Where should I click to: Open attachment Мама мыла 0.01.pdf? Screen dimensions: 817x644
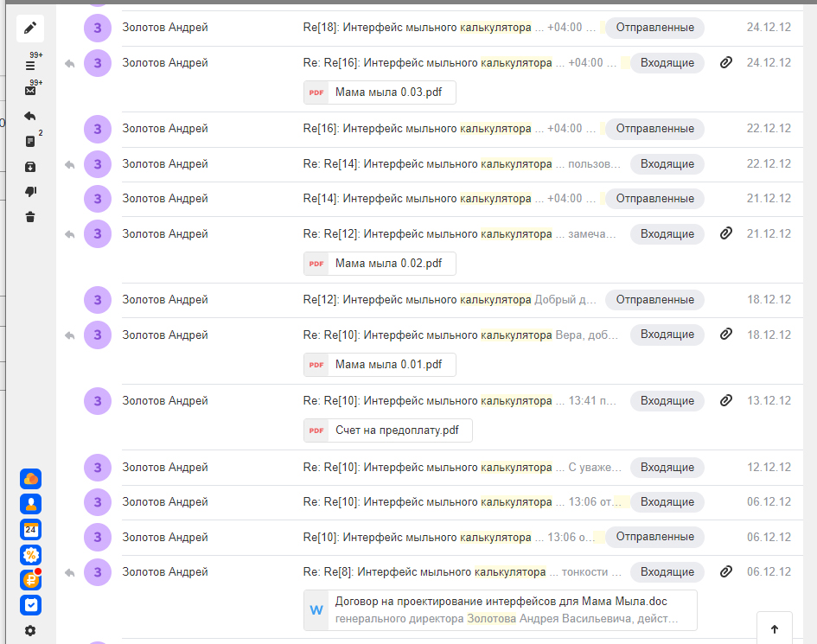pyautogui.click(x=380, y=365)
